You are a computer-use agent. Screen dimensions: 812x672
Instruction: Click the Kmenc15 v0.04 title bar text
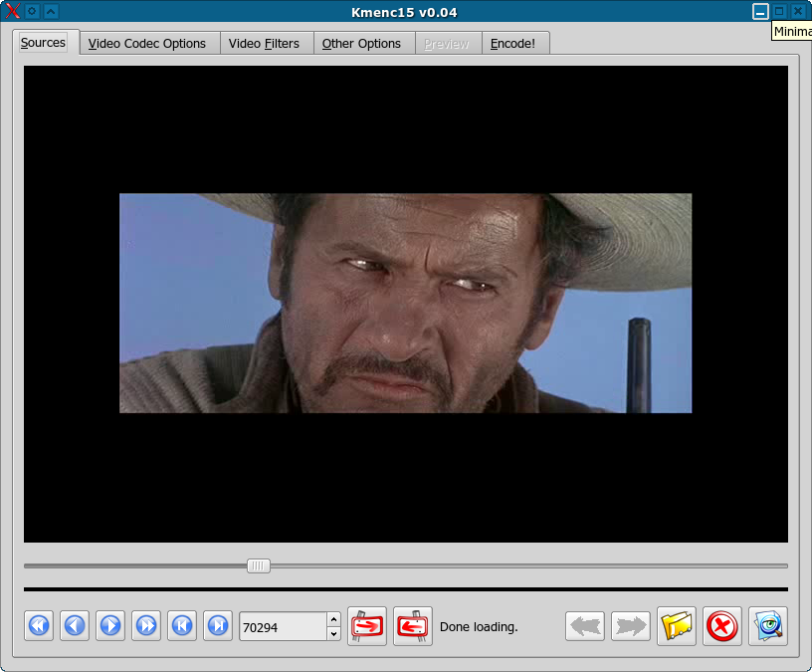pos(404,12)
